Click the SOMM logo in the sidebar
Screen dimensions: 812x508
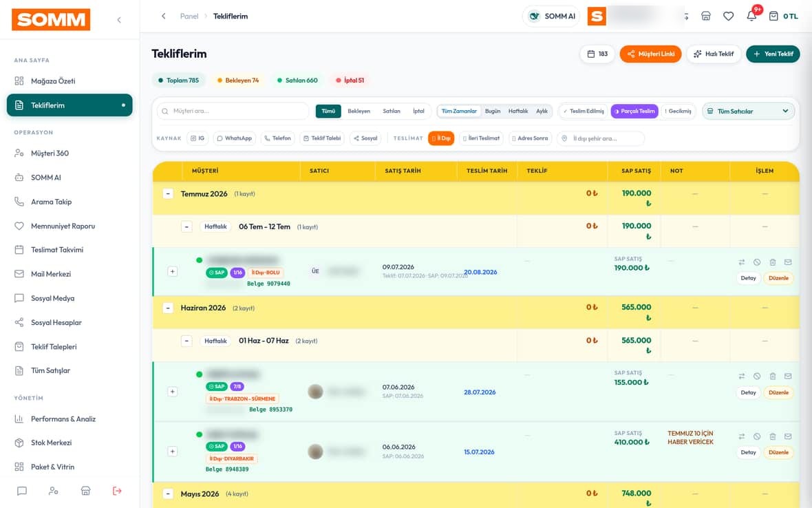[x=51, y=20]
